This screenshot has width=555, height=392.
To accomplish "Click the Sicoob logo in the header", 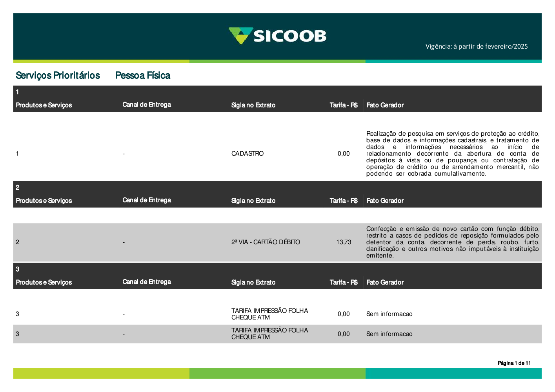I will (x=277, y=36).
